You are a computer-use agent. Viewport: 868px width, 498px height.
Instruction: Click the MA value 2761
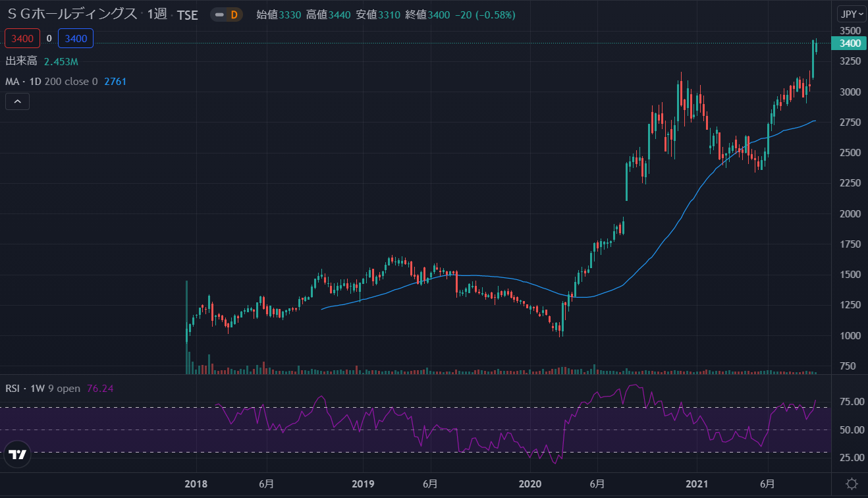pyautogui.click(x=115, y=82)
